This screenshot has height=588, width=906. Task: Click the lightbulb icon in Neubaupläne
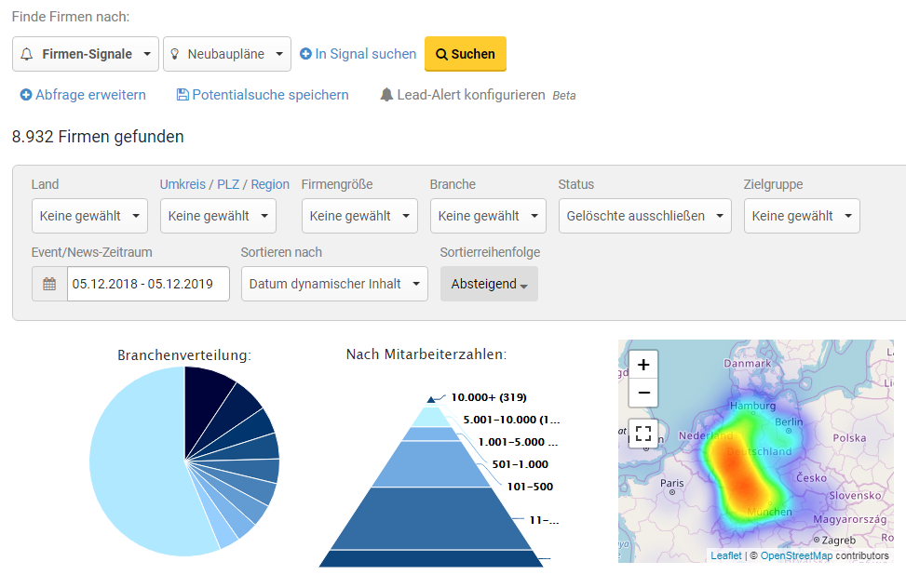(x=174, y=54)
